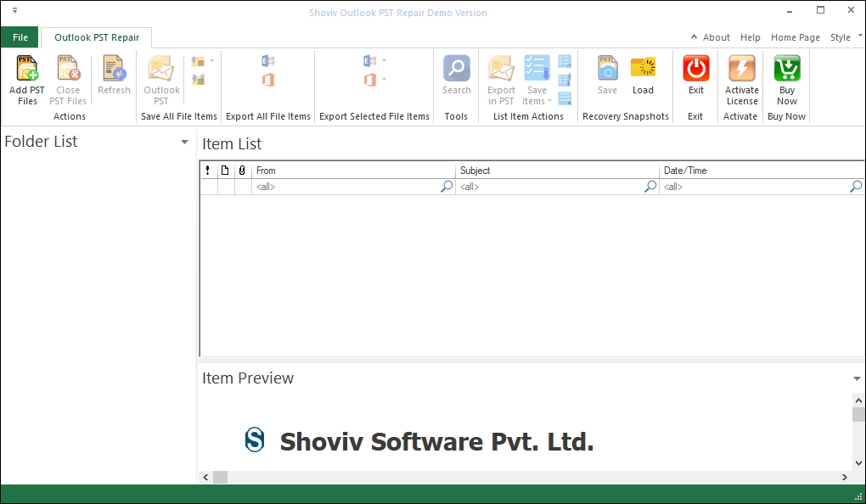Screen dimensions: 866x504
Task: Open the About link
Action: [717, 37]
